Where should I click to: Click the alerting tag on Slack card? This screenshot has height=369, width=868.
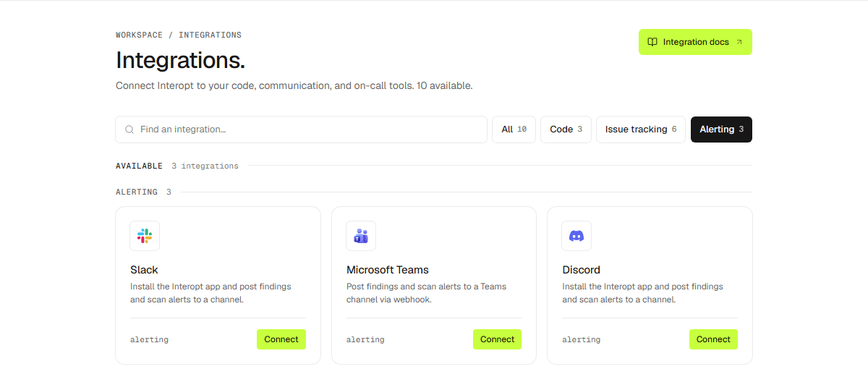click(x=149, y=339)
